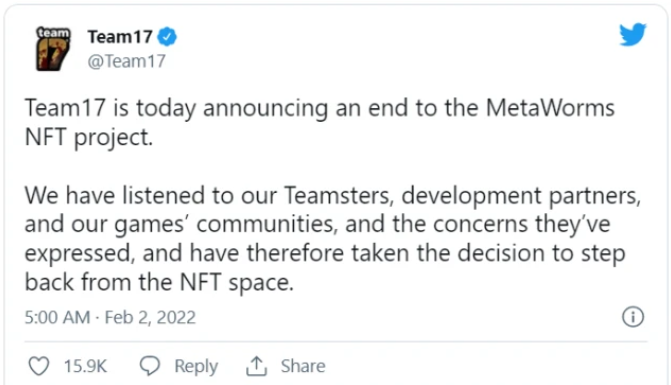Open the Team17 profile avatar
The width and height of the screenshot is (671, 385).
coord(53,48)
